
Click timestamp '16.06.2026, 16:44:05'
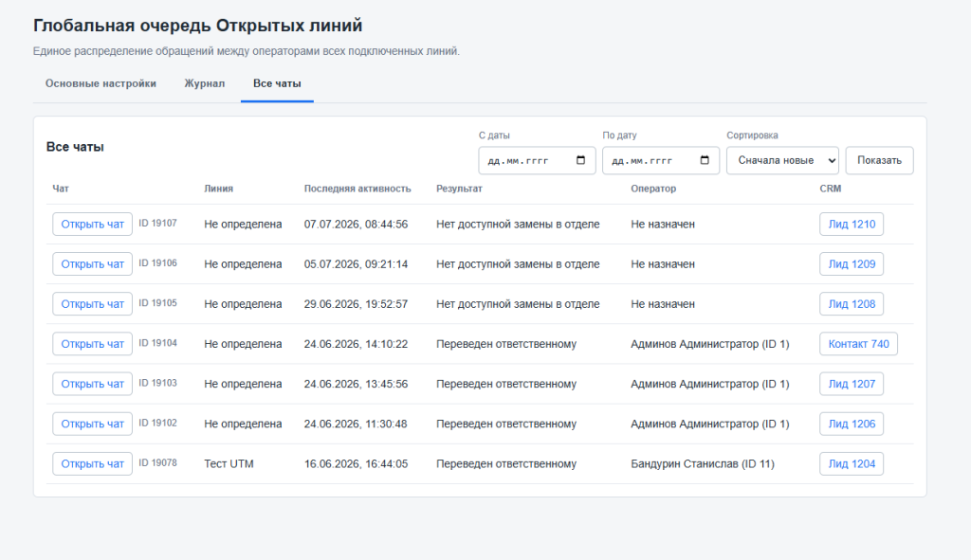357,463
